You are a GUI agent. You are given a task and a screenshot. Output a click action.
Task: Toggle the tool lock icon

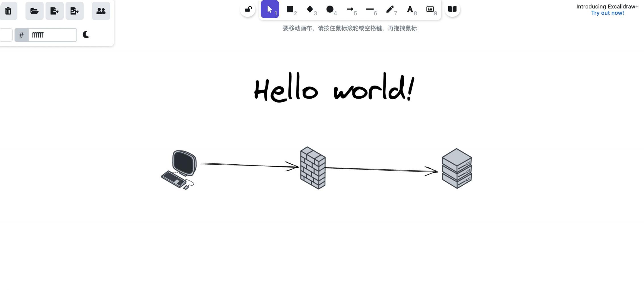(248, 9)
